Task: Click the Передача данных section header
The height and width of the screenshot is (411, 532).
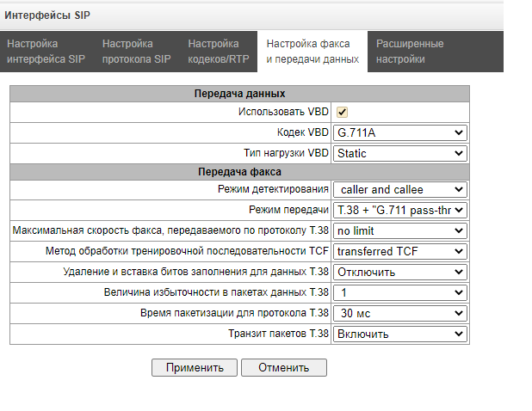Action: click(239, 94)
